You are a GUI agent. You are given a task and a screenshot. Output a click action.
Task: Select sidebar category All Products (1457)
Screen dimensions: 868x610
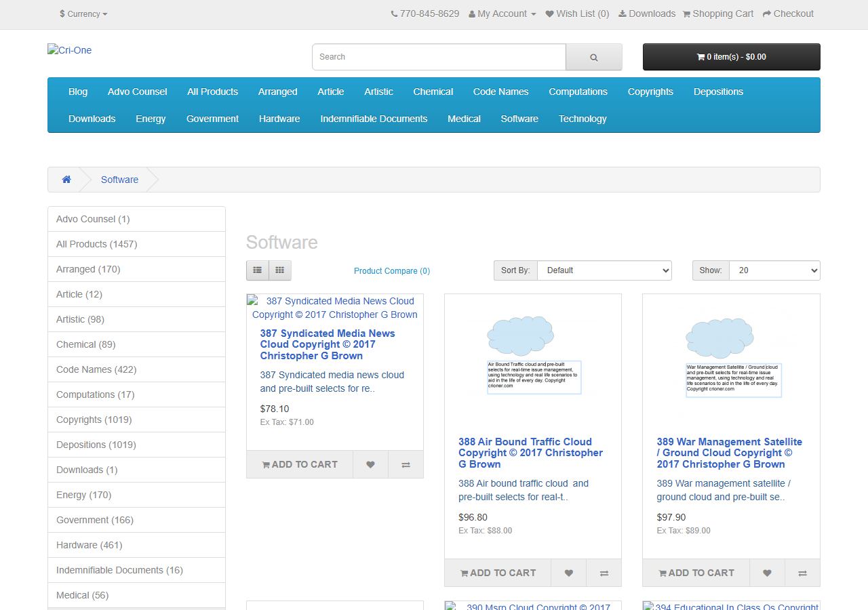[x=136, y=244]
